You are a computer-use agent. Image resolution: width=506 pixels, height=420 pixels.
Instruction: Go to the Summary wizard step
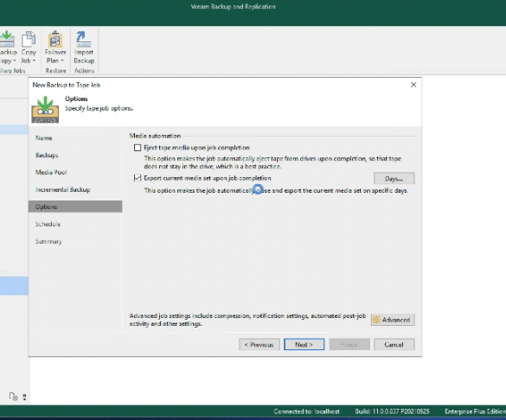[x=48, y=241]
